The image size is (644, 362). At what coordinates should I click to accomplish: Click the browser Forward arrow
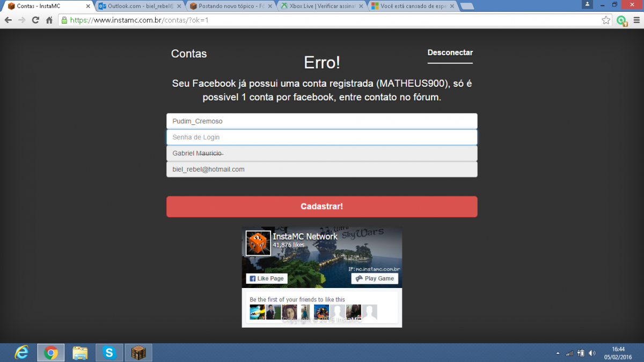21,20
